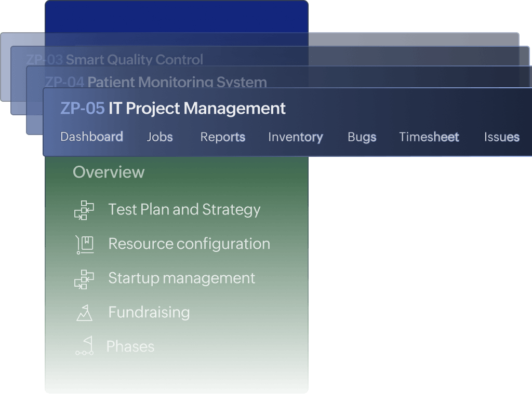Viewport: 532px width, 403px height.
Task: Click the Overview heading
Action: point(109,172)
